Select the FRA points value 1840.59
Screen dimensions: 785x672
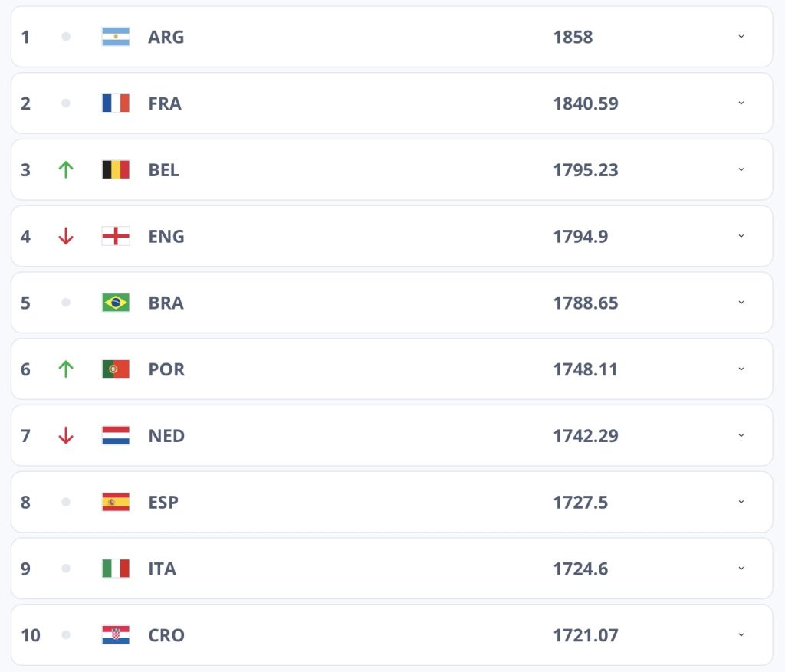[585, 103]
